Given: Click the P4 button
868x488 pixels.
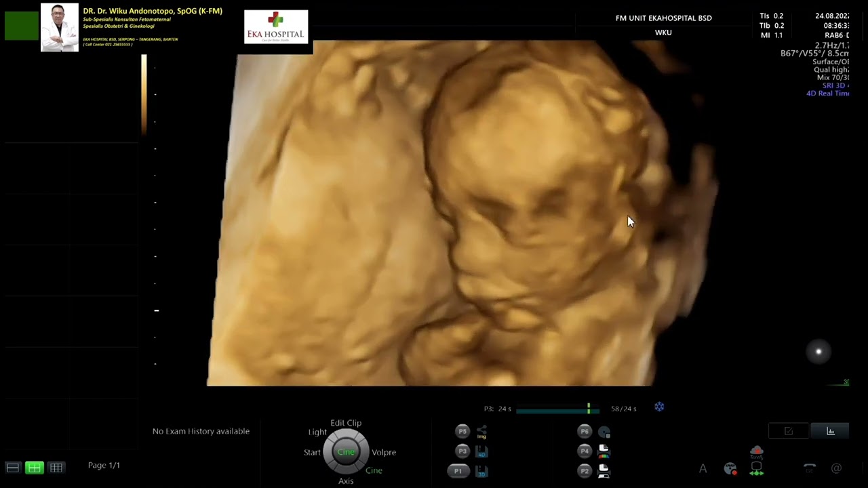Looking at the screenshot, I should coord(585,451).
